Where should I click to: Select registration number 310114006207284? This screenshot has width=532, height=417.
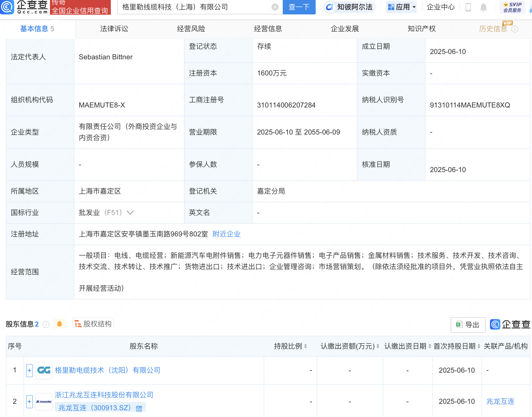(286, 105)
